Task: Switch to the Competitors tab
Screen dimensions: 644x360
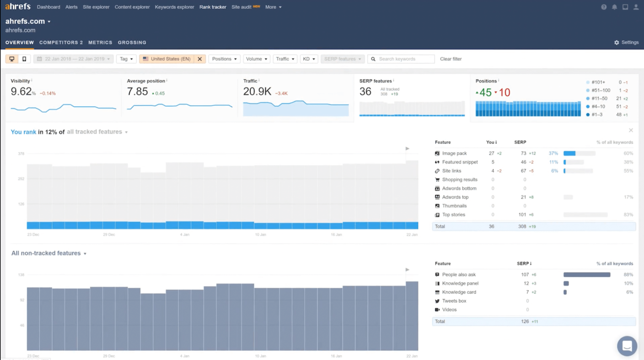Action: (x=61, y=43)
